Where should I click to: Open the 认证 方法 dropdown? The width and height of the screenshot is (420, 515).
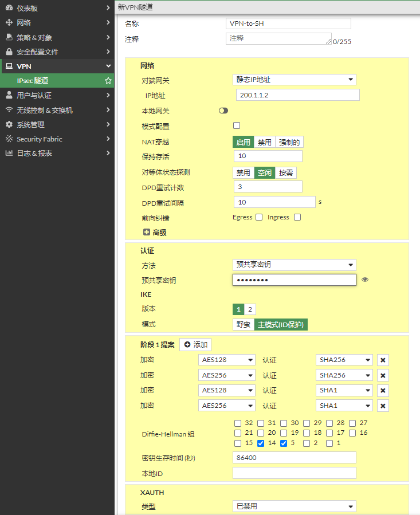[294, 265]
